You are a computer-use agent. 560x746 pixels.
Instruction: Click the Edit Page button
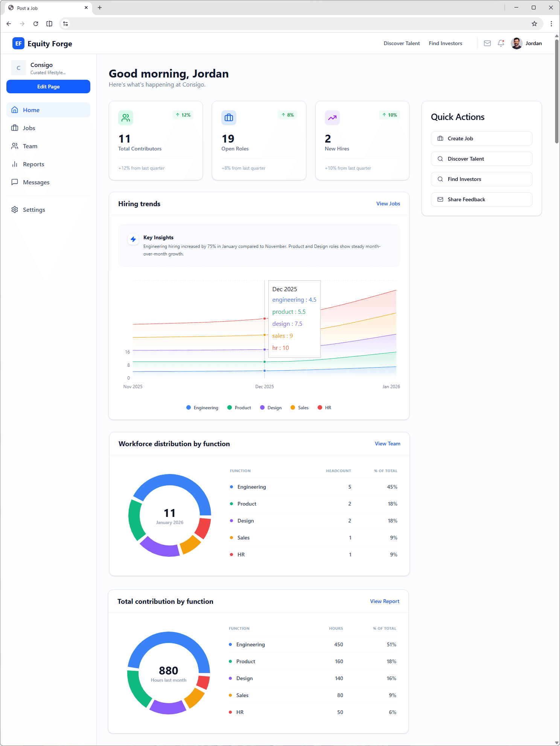click(x=48, y=87)
